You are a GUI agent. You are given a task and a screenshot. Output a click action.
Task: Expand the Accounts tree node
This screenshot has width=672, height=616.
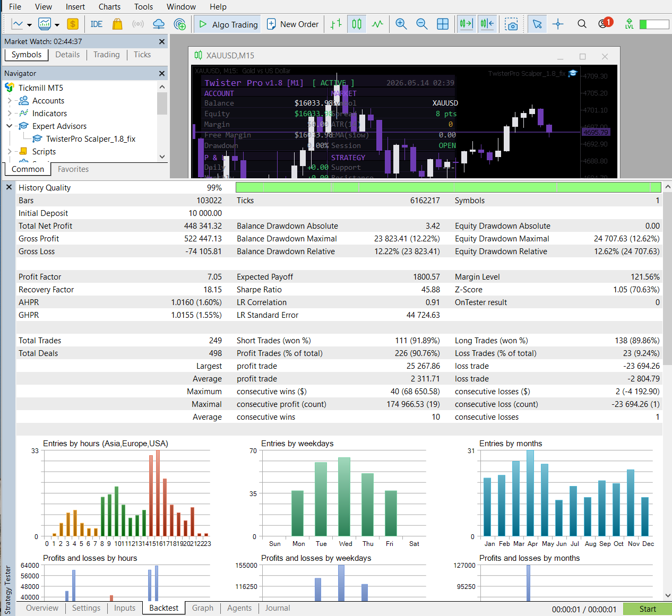[x=10, y=101]
